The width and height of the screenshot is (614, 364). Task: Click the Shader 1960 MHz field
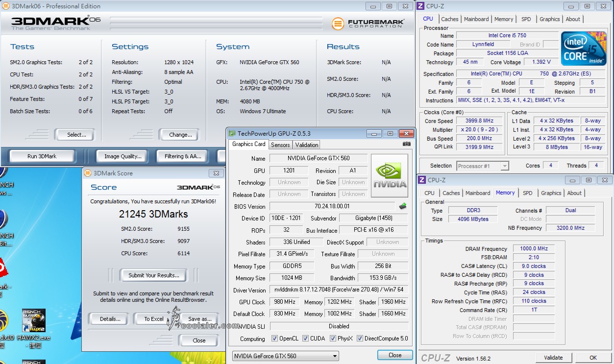[393, 302]
